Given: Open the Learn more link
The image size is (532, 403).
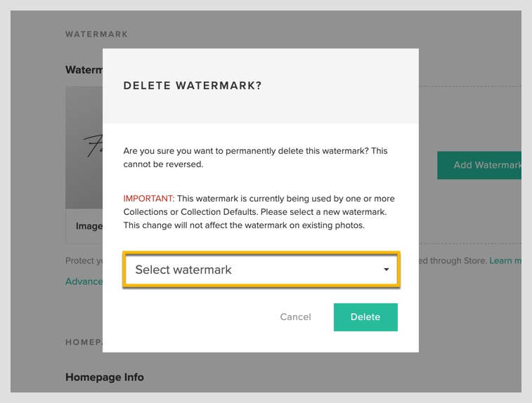Looking at the screenshot, I should tap(505, 260).
